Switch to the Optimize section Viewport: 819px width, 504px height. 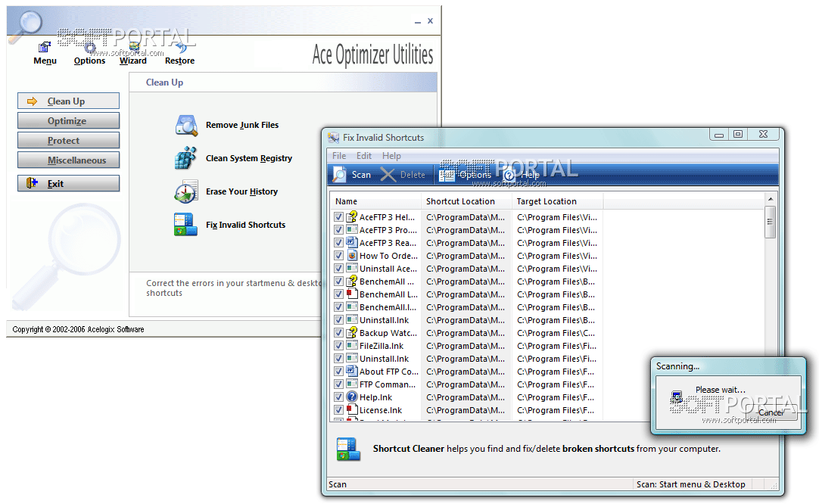point(68,120)
